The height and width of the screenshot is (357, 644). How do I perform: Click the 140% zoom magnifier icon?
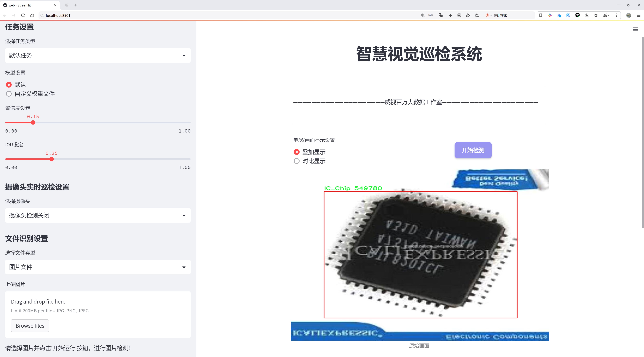pyautogui.click(x=423, y=15)
